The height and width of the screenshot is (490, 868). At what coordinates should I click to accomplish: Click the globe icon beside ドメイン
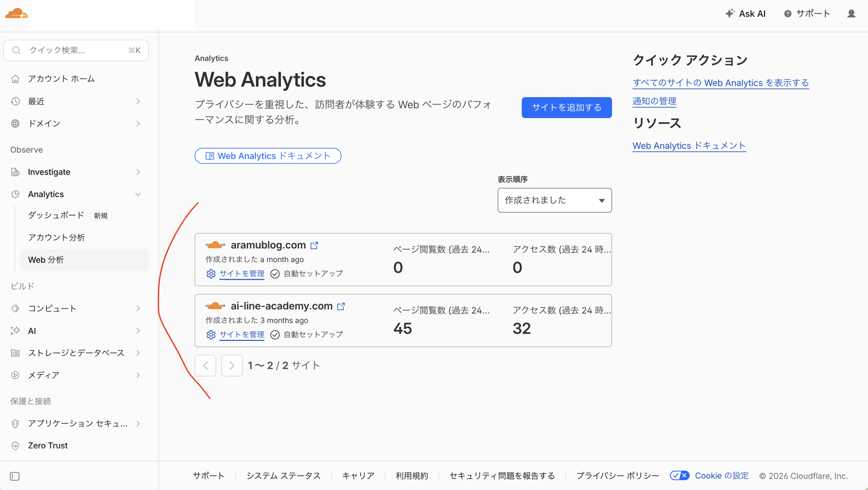coord(15,124)
